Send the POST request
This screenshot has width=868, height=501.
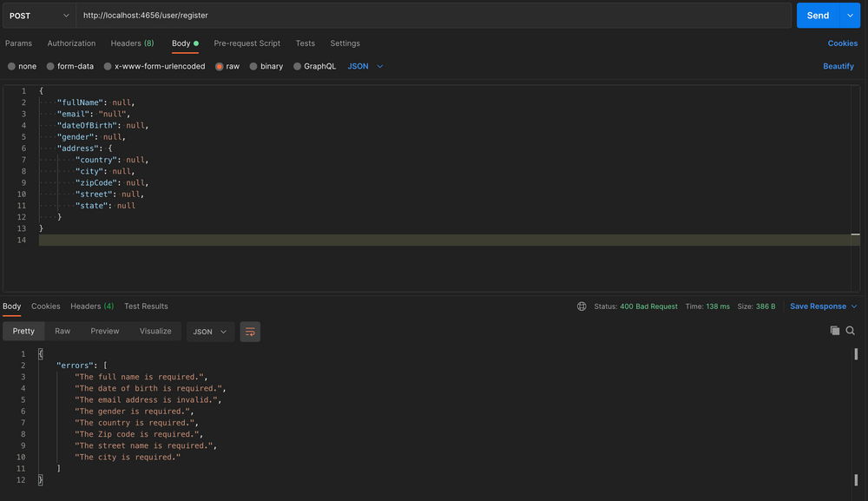[818, 16]
